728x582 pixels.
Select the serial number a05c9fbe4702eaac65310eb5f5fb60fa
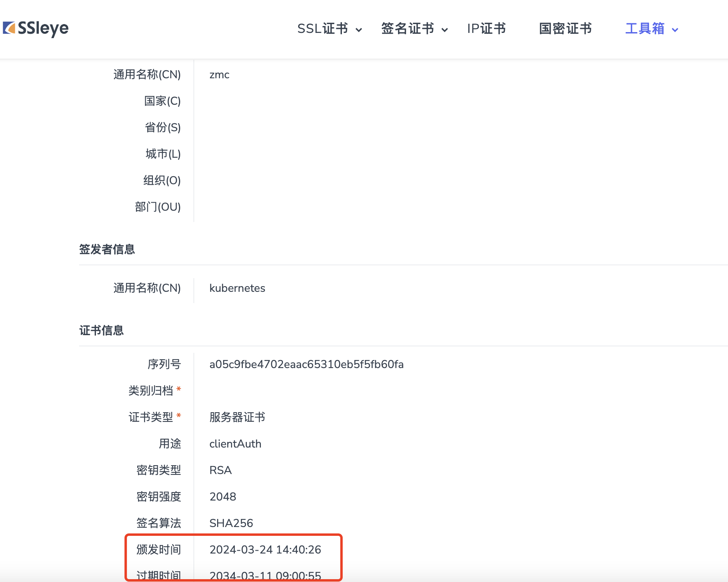(307, 364)
